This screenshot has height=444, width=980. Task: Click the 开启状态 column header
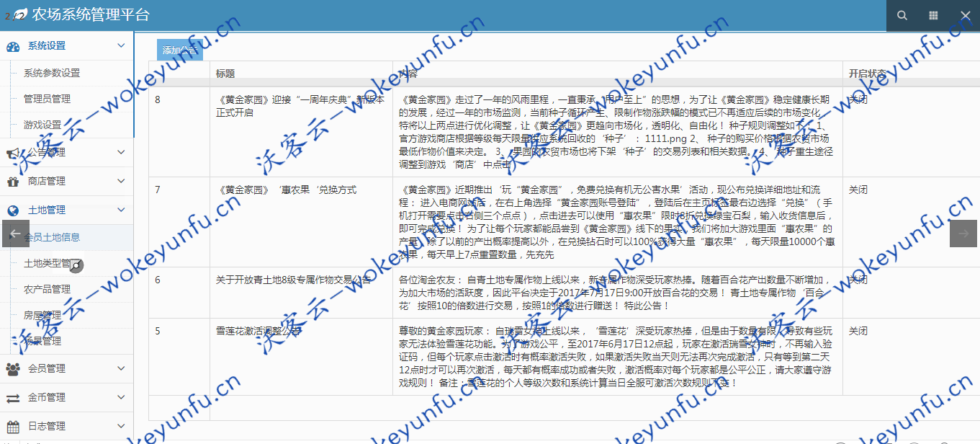868,74
